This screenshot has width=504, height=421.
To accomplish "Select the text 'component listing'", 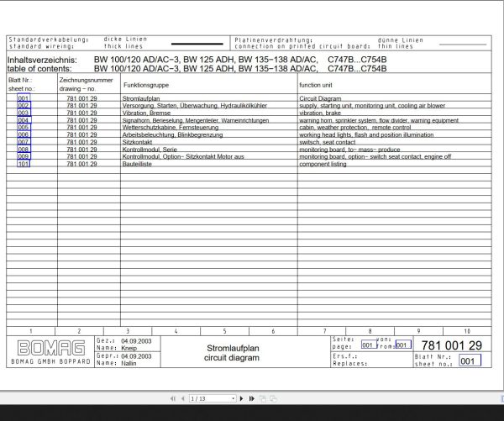I will tap(323, 164).
